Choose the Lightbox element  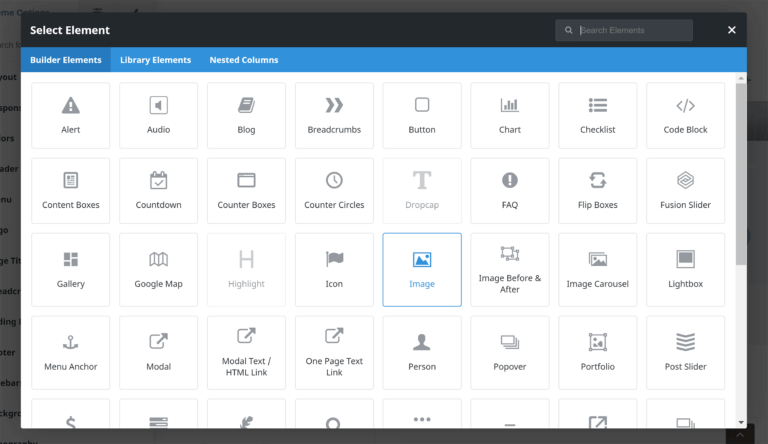(x=685, y=270)
